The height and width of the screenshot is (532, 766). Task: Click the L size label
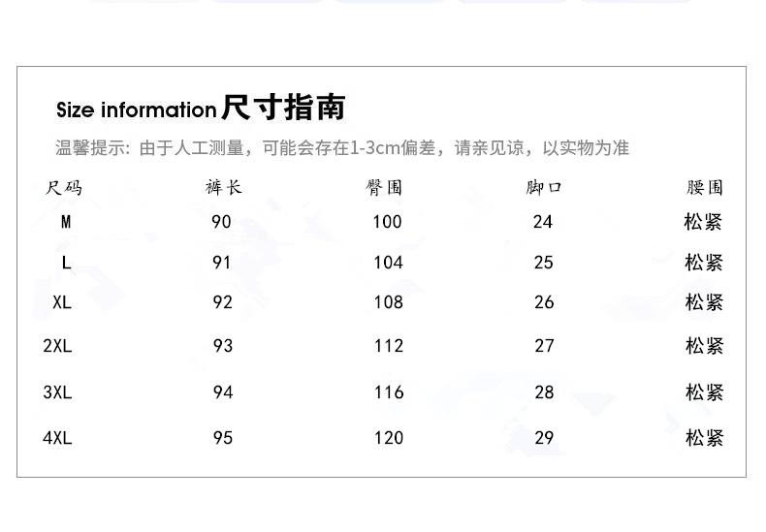(66, 263)
